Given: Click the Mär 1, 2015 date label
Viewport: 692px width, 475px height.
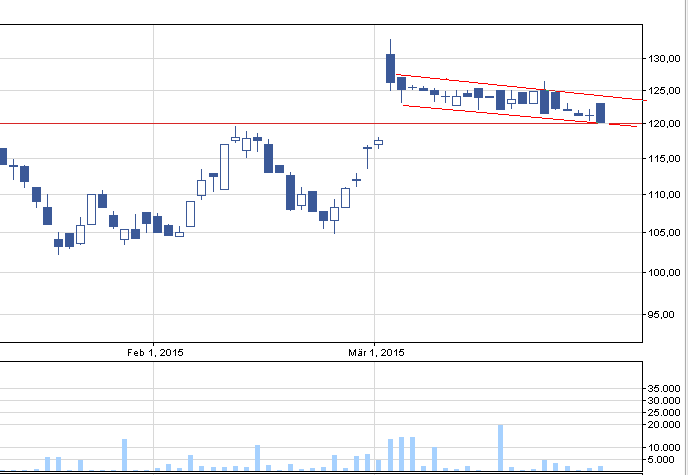Looking at the screenshot, I should pos(376,352).
